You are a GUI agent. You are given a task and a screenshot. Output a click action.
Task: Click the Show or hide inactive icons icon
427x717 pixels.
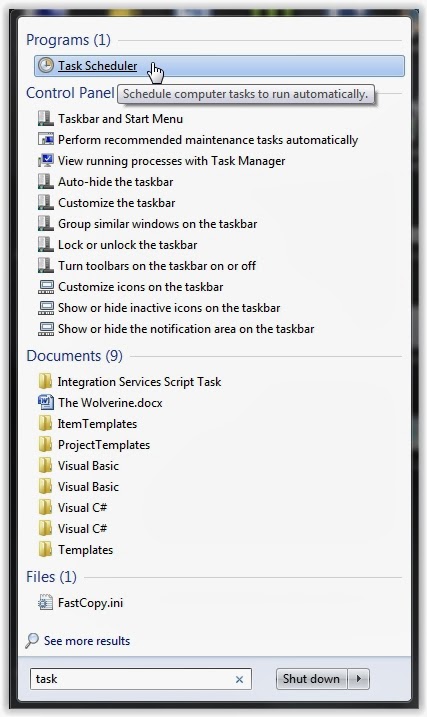coord(45,308)
